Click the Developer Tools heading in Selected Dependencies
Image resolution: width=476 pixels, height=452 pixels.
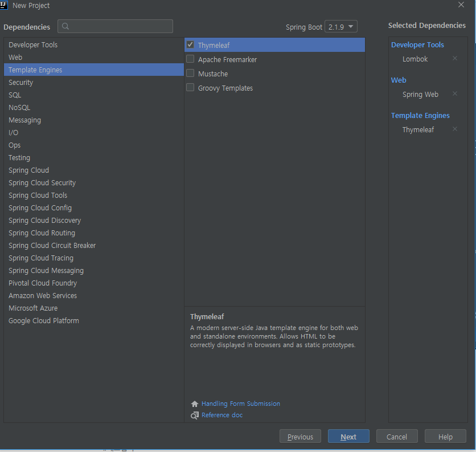coord(417,44)
